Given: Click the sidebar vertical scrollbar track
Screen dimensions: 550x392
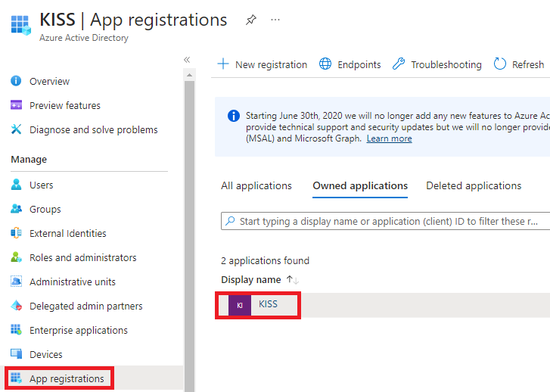Looking at the screenshot, I should (x=189, y=236).
